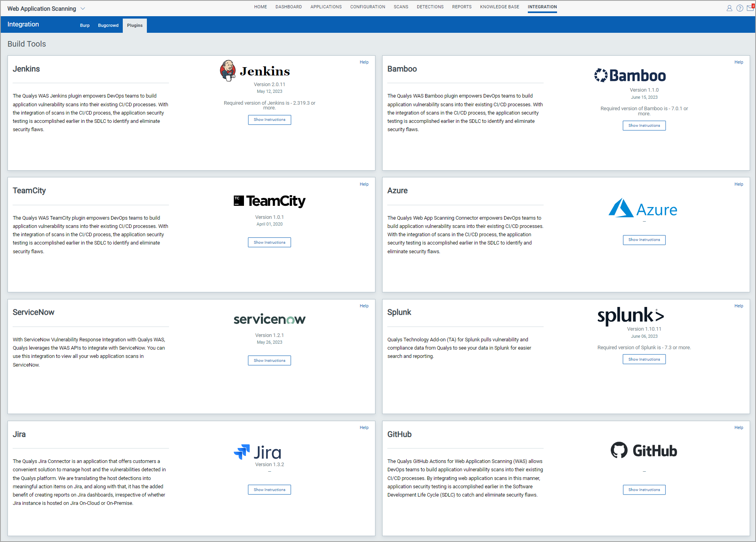Viewport: 756px width, 542px height.
Task: Show Instructions for Splunk add-on
Action: click(x=644, y=359)
